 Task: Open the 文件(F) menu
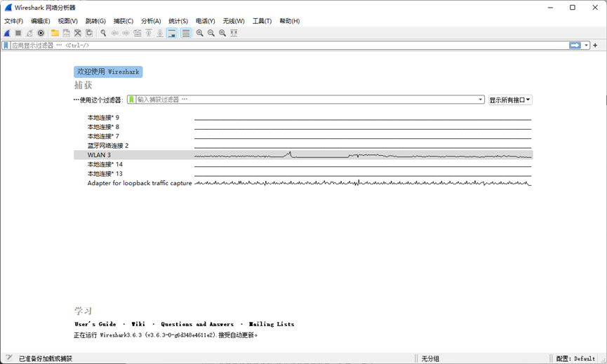click(x=13, y=21)
